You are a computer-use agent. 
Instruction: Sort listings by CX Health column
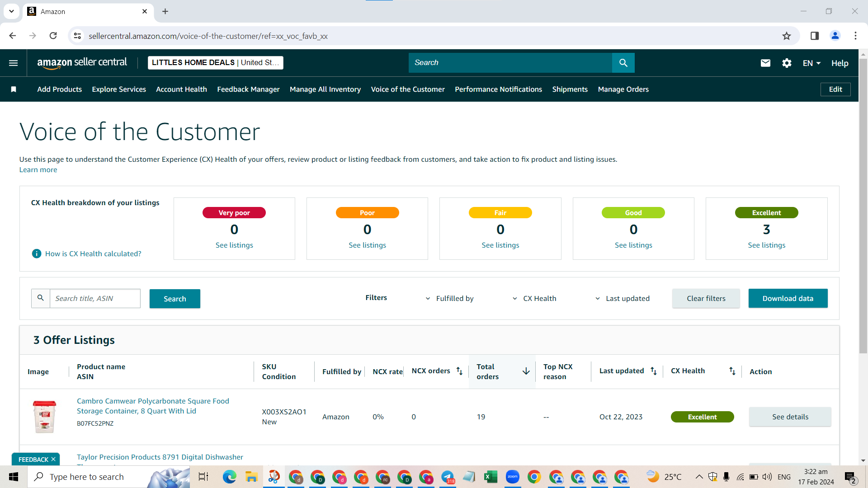click(x=732, y=371)
